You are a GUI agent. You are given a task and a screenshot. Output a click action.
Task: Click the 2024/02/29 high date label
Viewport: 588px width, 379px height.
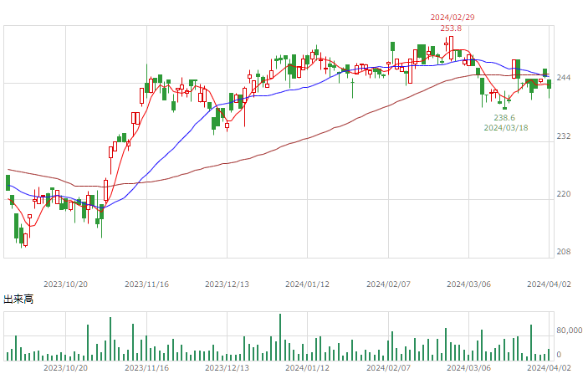[x=453, y=18]
